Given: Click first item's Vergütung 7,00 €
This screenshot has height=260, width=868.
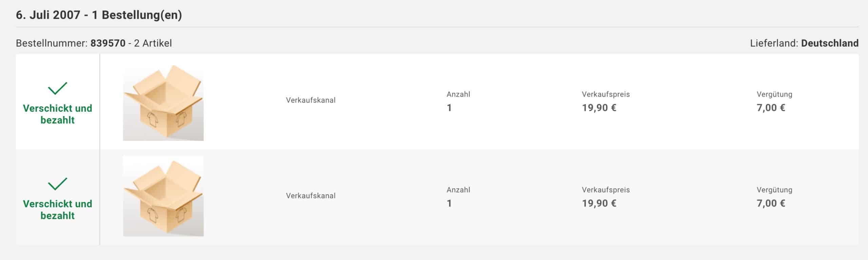Looking at the screenshot, I should click(x=771, y=108).
